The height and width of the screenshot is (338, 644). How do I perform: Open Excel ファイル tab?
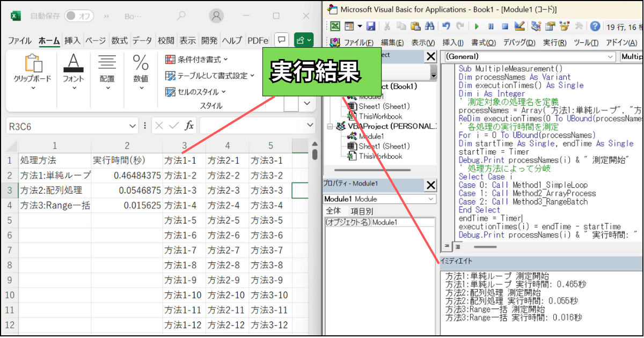[x=20, y=40]
